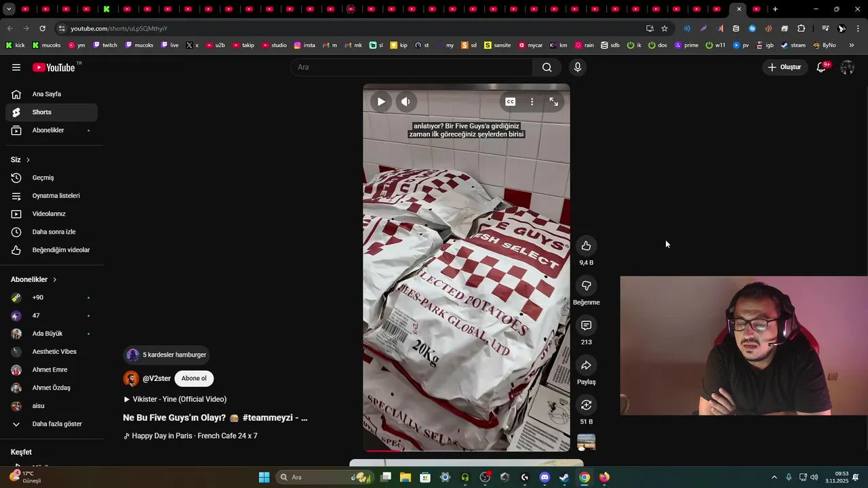Viewport: 868px width, 488px height.
Task: Bookmark this page with star icon
Action: point(665,28)
